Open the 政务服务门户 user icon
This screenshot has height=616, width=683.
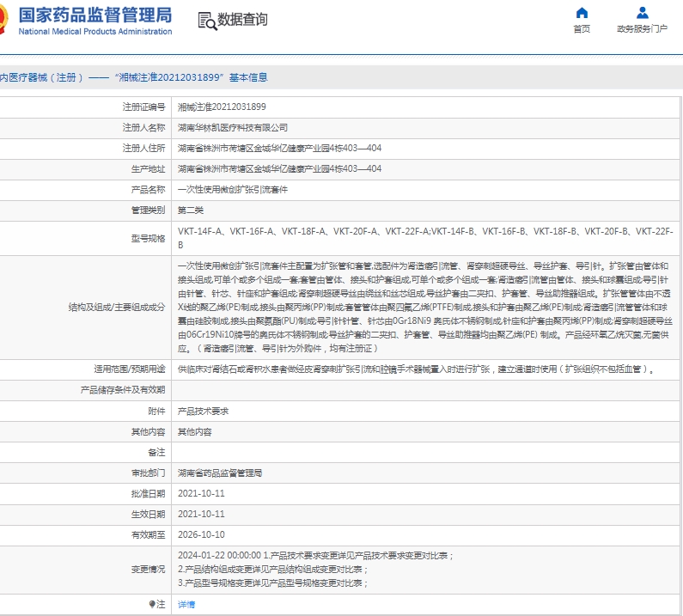[x=642, y=13]
